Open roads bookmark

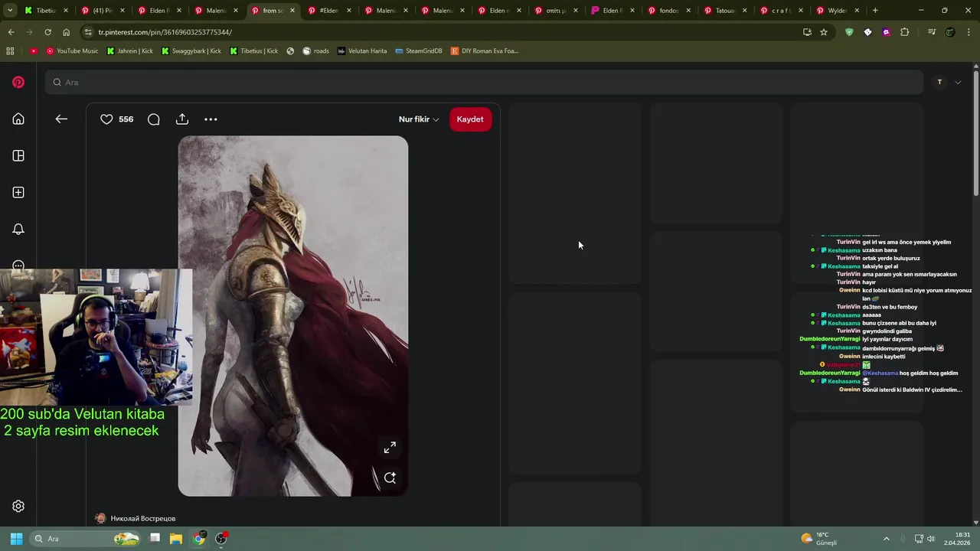(316, 51)
